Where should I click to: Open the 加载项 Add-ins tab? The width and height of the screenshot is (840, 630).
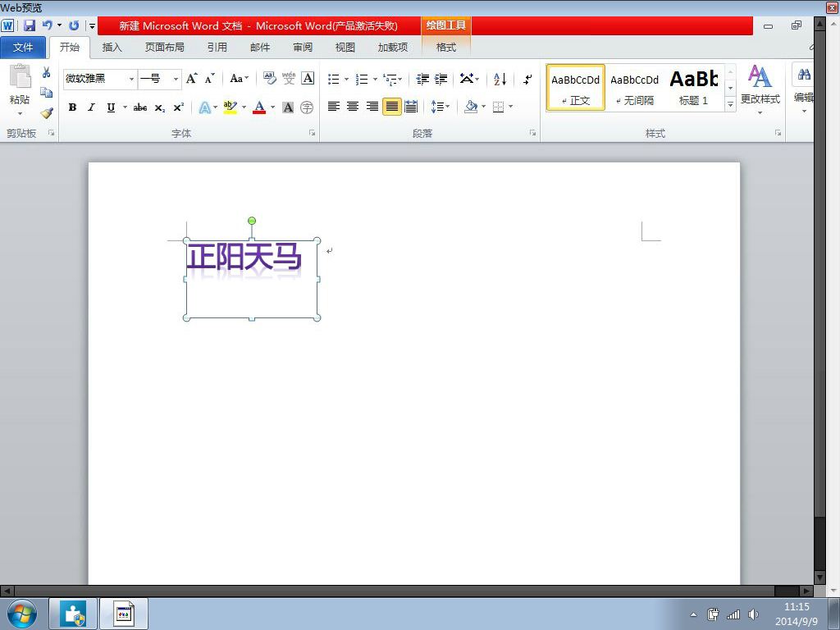click(x=393, y=47)
